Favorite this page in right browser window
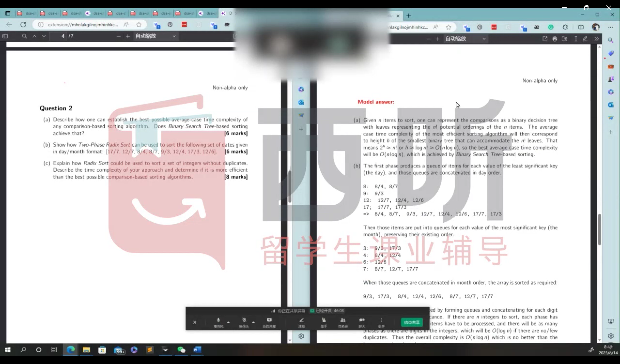This screenshot has width=620, height=364. tap(449, 27)
